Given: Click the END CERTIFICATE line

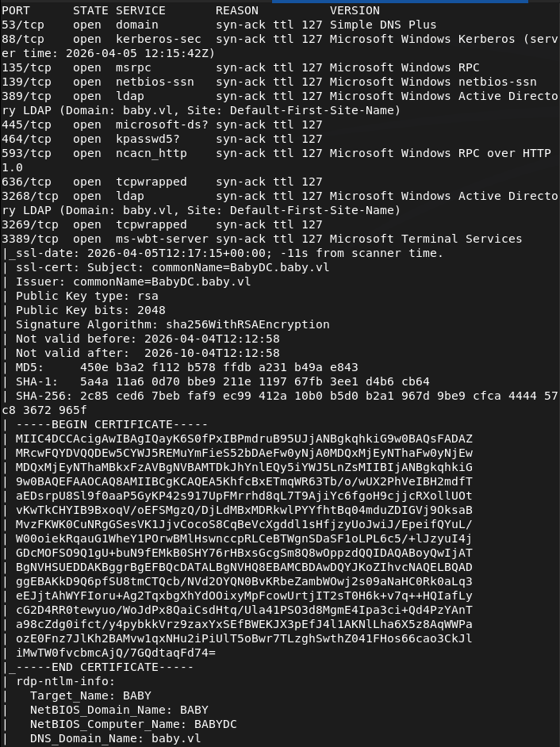Looking at the screenshot, I should coord(104,668).
